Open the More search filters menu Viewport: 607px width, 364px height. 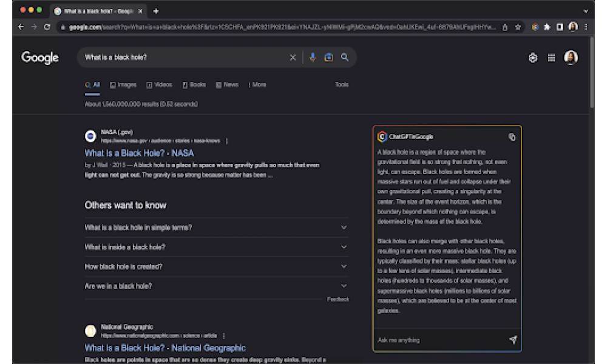click(x=257, y=85)
